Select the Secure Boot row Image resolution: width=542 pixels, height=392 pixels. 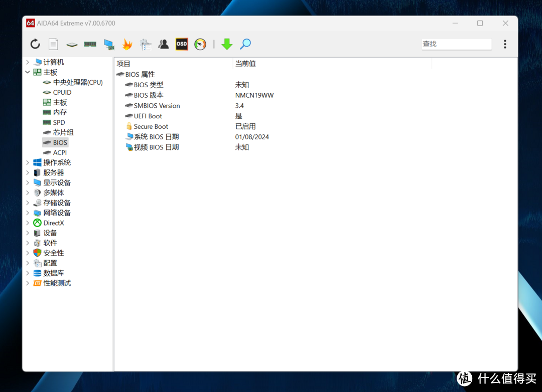point(147,126)
